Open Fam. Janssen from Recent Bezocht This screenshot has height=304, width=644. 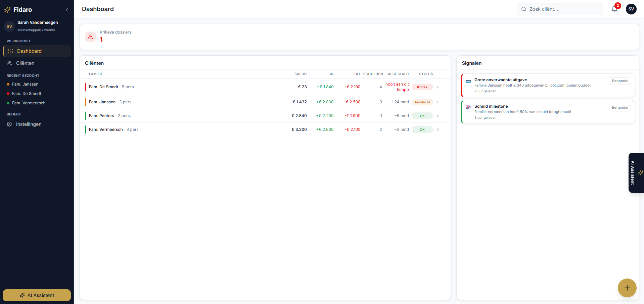click(x=25, y=84)
